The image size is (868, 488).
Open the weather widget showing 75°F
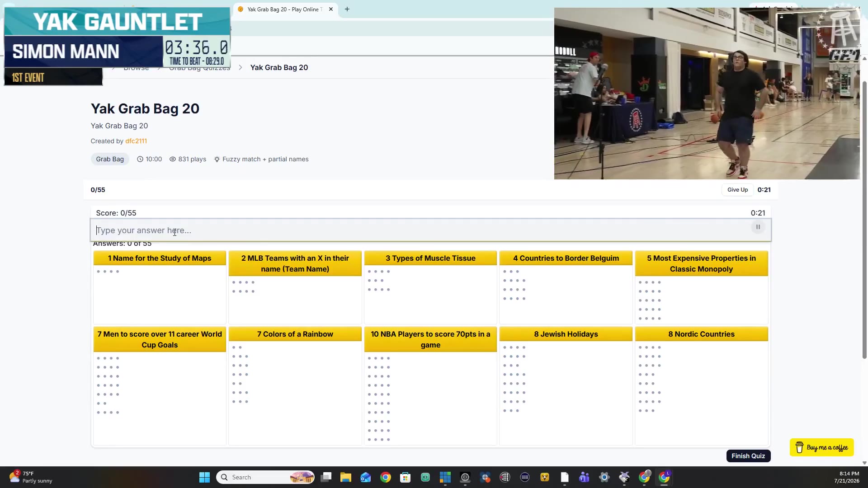[x=31, y=477]
